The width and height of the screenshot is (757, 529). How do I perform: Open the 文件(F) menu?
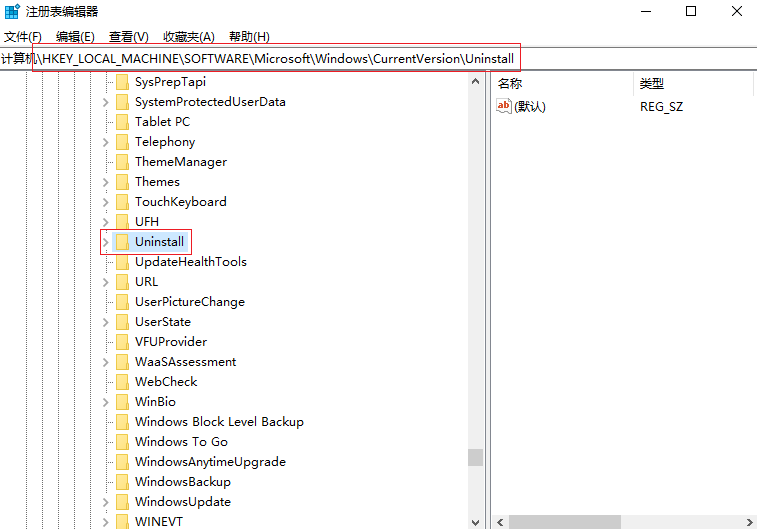23,37
